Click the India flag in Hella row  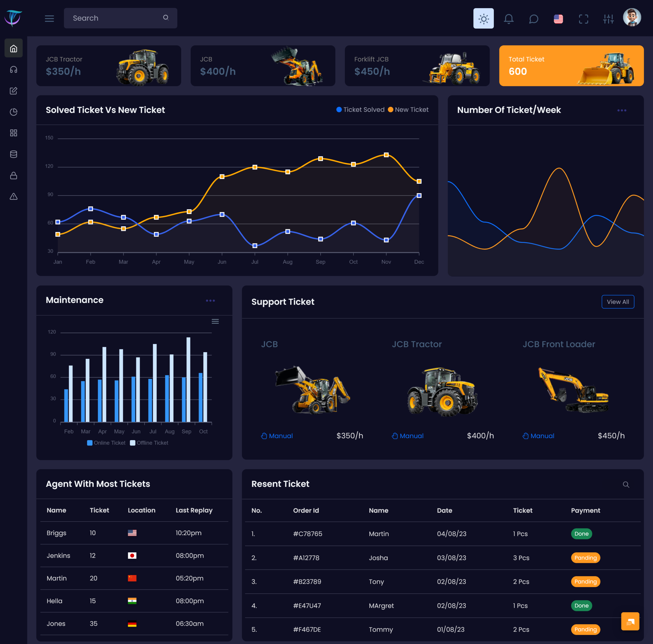point(132,601)
